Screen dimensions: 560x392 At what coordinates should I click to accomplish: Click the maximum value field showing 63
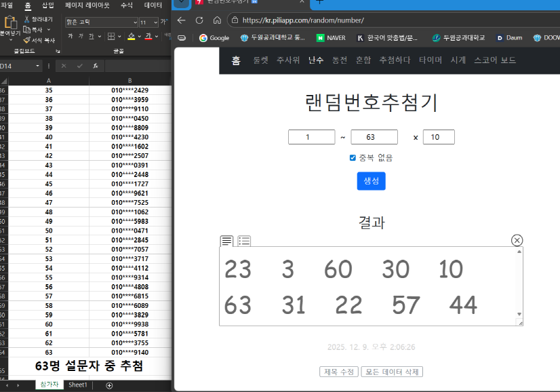pyautogui.click(x=374, y=137)
